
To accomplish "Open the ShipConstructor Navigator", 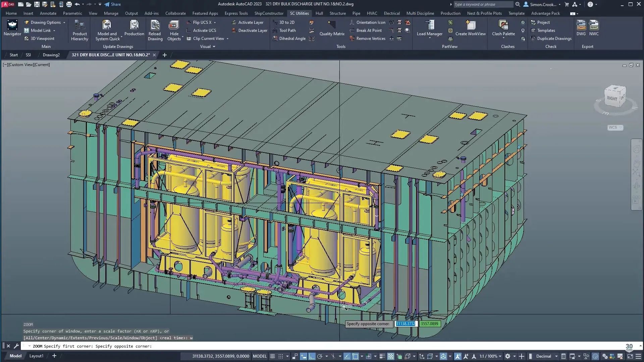I will [x=12, y=25].
